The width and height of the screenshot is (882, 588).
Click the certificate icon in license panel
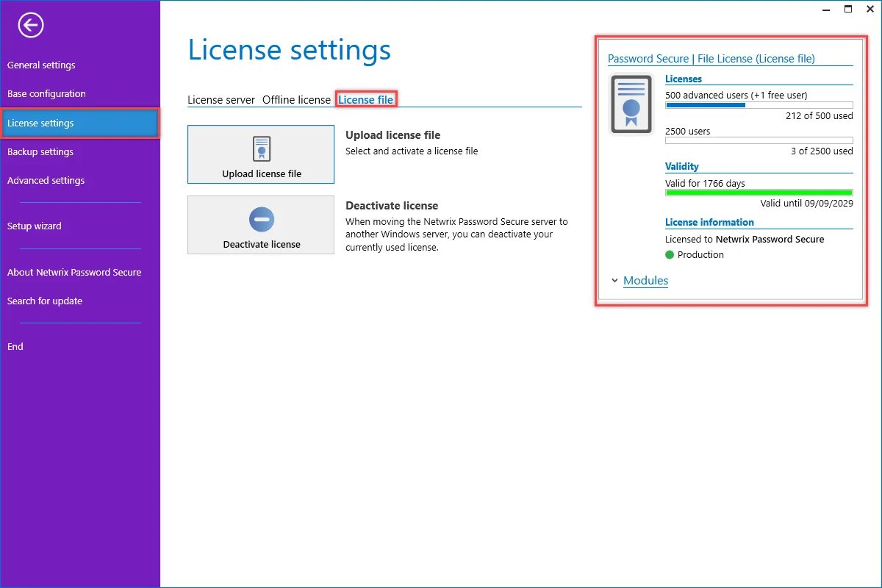[x=631, y=104]
